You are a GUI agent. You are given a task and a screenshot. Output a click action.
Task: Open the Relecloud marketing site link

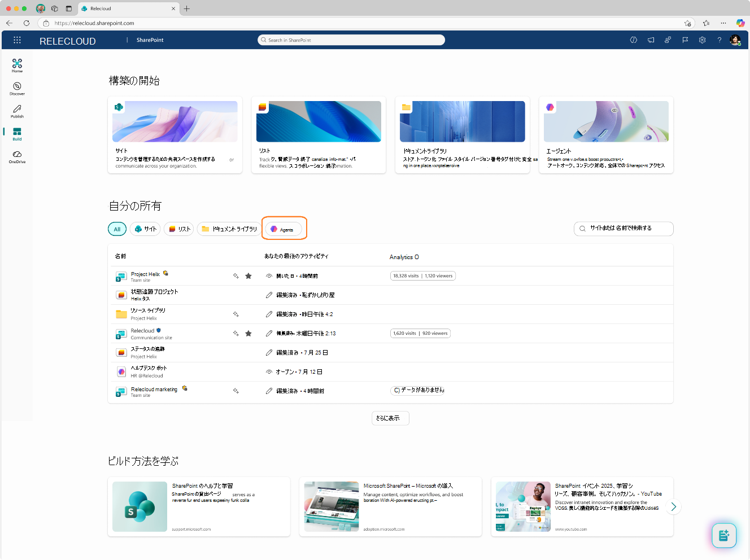[x=154, y=390]
